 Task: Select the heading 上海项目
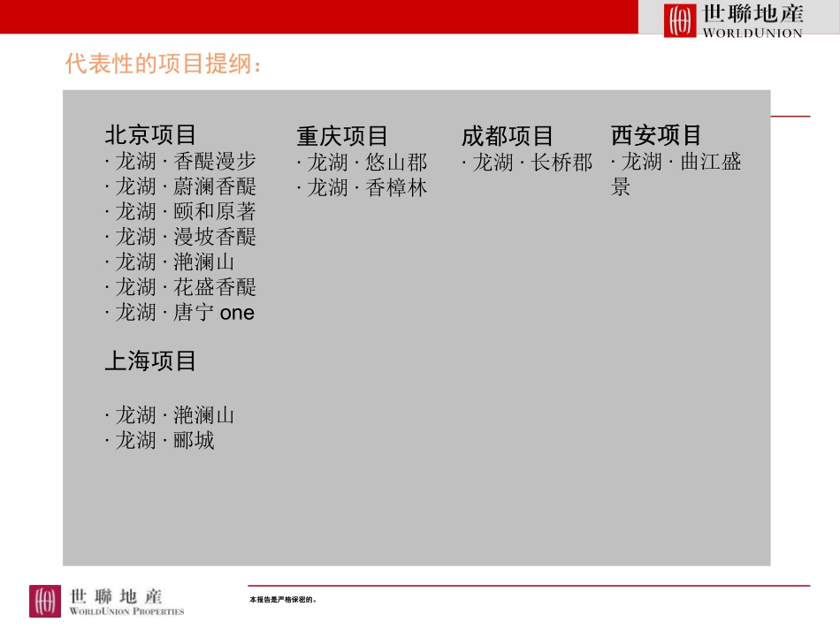[x=150, y=361]
